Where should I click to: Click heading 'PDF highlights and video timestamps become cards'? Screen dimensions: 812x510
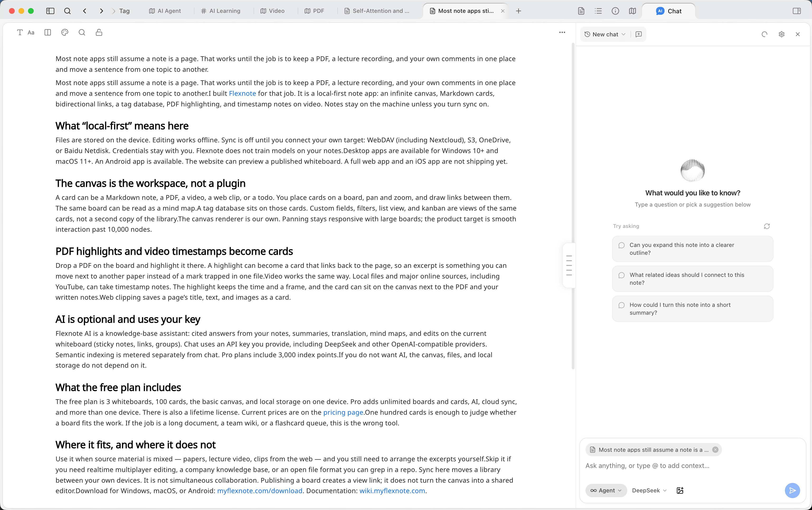pyautogui.click(x=174, y=251)
